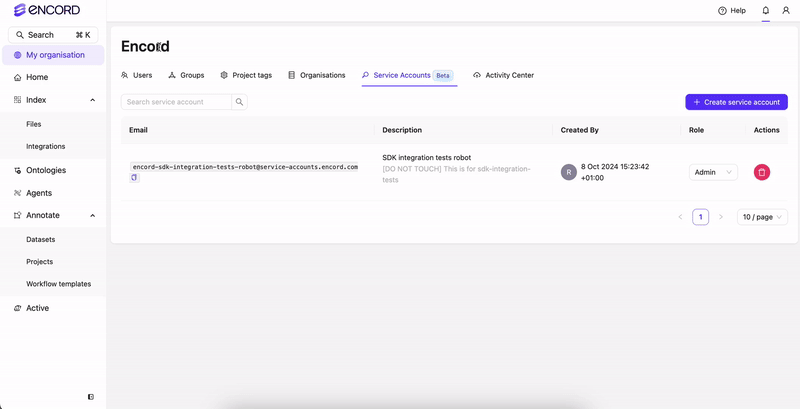
Task: Click the Beta badge on Service Accounts
Action: coord(443,75)
